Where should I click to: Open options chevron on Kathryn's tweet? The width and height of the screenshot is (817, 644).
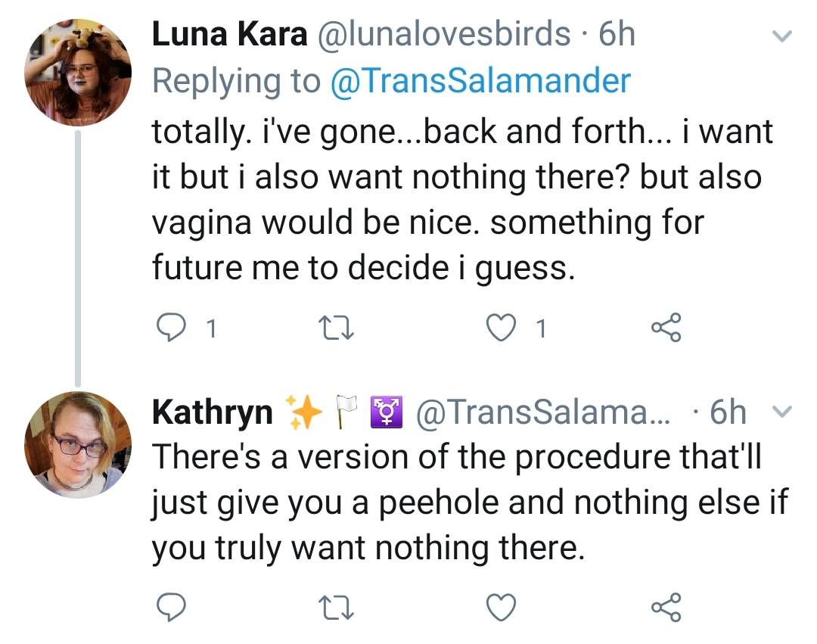[x=781, y=412]
